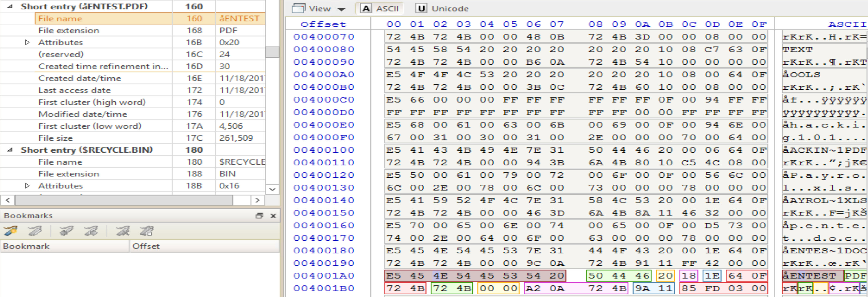Image resolution: width=868 pixels, height=297 pixels.
Task: Click the Delete All Bookmarks icon
Action: click(x=147, y=231)
